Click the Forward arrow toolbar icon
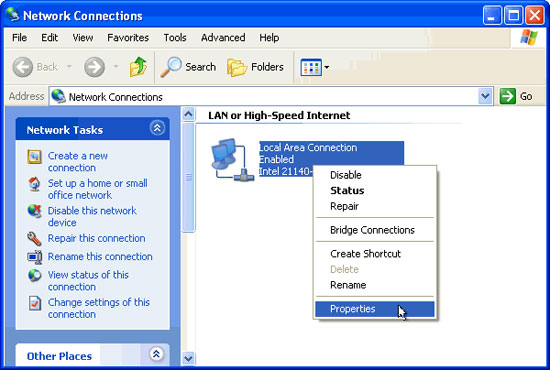550x370 pixels. (94, 67)
